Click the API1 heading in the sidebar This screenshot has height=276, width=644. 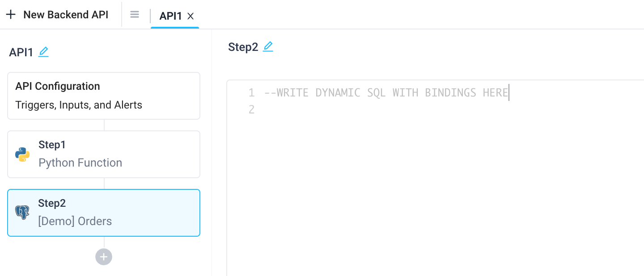tap(21, 52)
